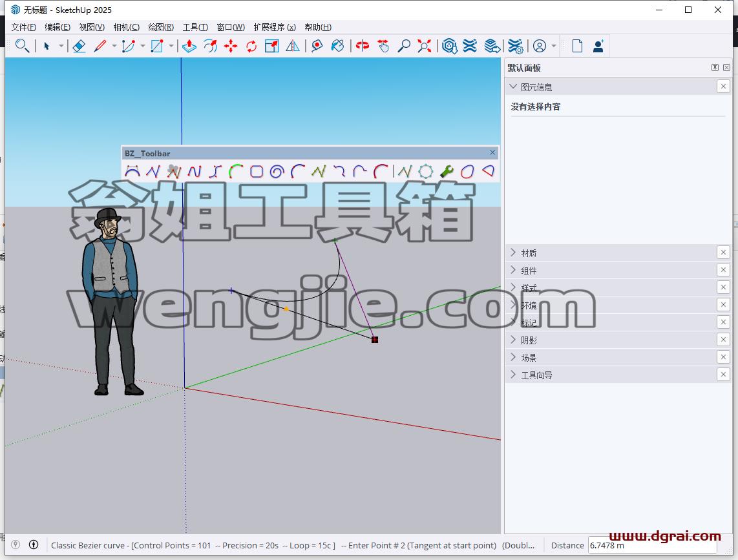Select the green arc tool in BZ_Toolbar
The height and width of the screenshot is (560, 738).
pyautogui.click(x=236, y=171)
